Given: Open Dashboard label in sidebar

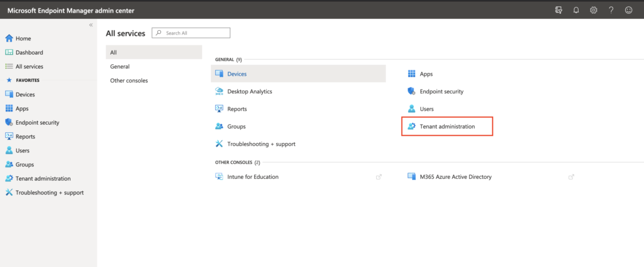Looking at the screenshot, I should 29,52.
